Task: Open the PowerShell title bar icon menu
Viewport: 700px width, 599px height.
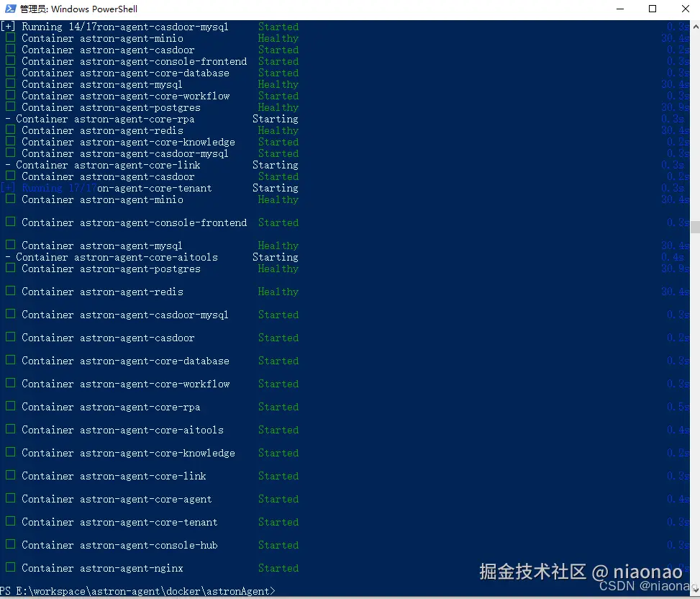Action: (10, 9)
